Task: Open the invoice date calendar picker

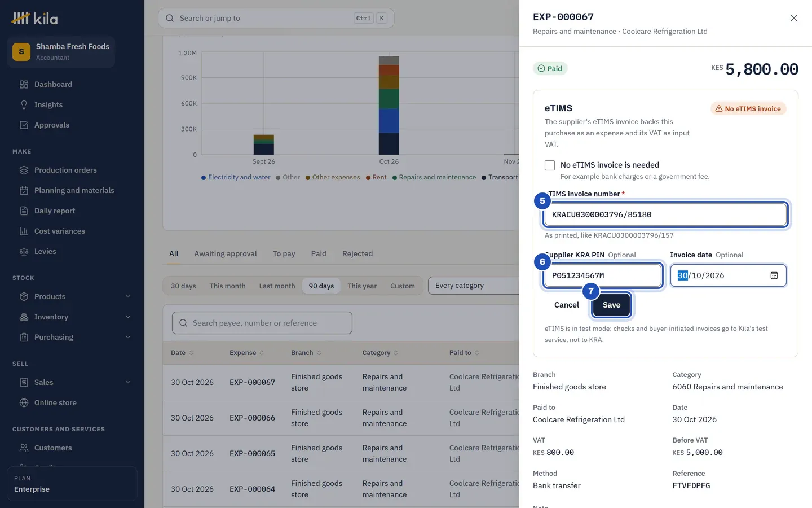Action: tap(774, 275)
